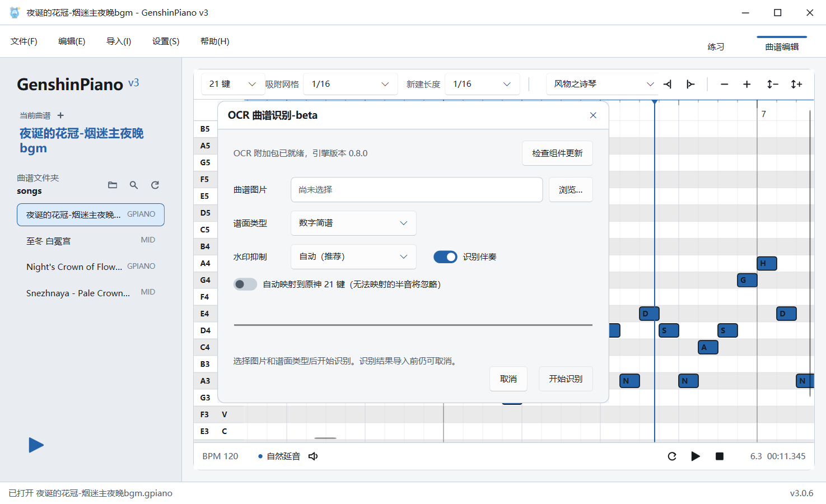Play the current song in sidebar
This screenshot has width=826, height=504.
pyautogui.click(x=36, y=445)
